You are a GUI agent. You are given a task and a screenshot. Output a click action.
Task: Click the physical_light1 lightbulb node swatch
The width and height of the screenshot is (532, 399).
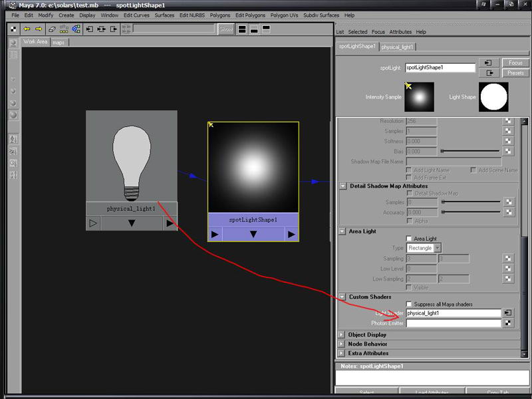[132, 156]
